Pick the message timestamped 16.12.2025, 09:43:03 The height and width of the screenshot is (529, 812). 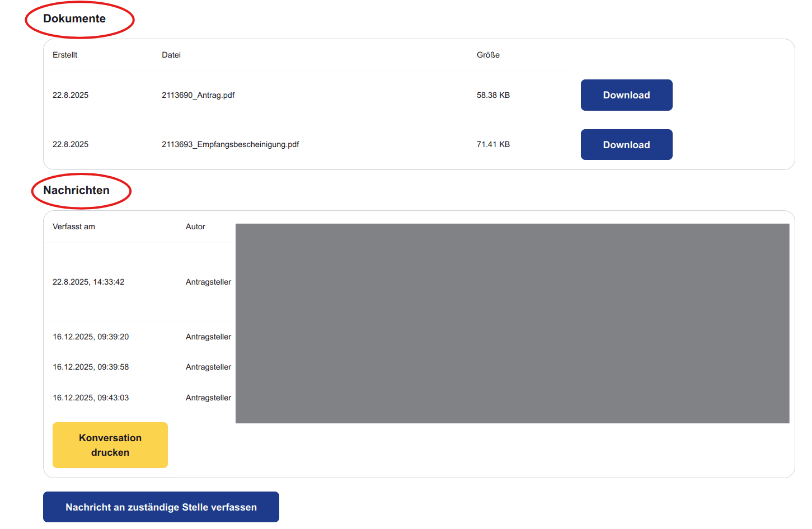pyautogui.click(x=91, y=398)
